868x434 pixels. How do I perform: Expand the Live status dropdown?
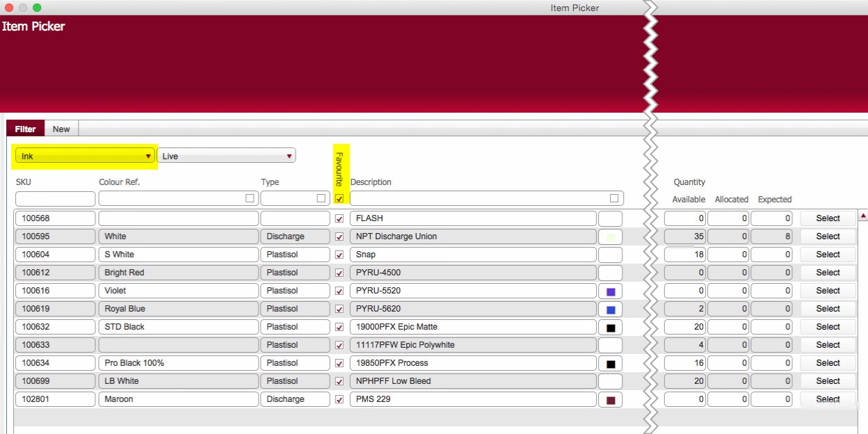tap(226, 156)
